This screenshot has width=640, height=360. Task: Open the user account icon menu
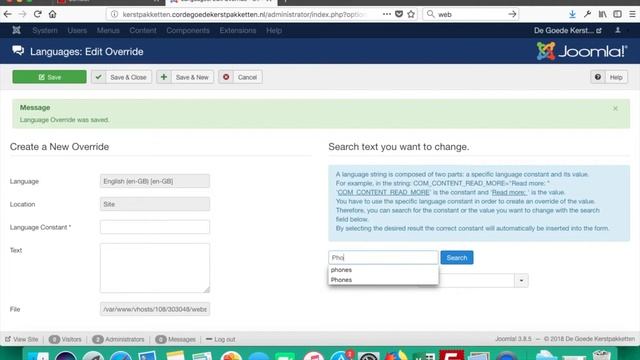[618, 30]
